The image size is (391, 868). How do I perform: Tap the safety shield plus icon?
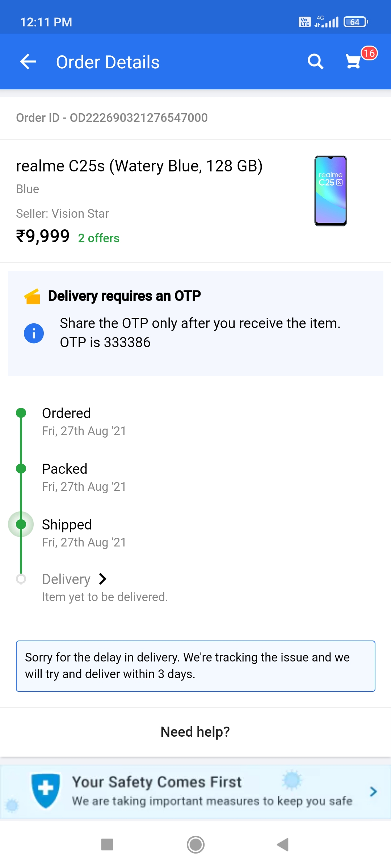46,790
